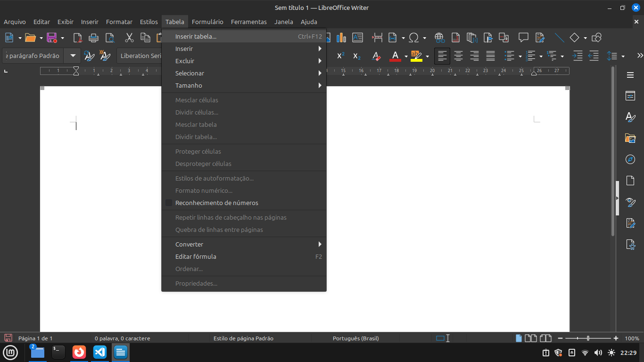Insert text box icon

[x=358, y=38]
